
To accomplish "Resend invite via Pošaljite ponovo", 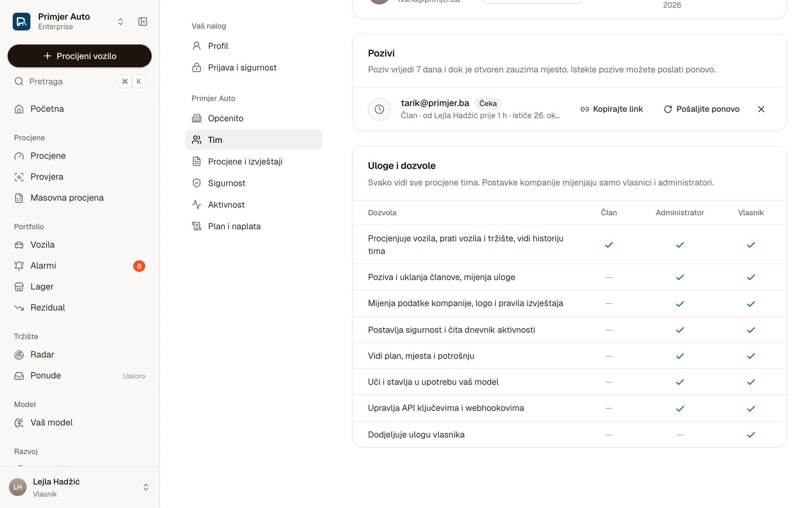I will click(702, 109).
